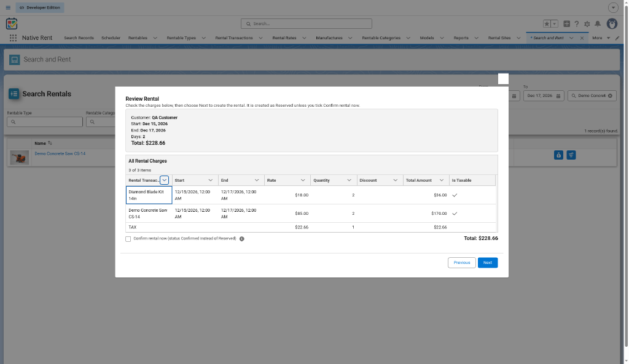The height and width of the screenshot is (364, 629).
Task: Click the Favorites star icon
Action: [547, 24]
